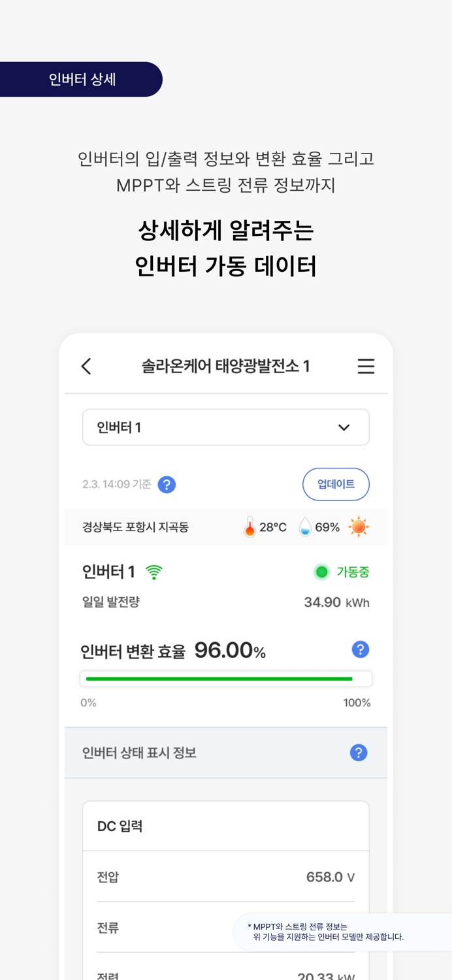The width and height of the screenshot is (452, 980).
Task: Tap the green conversion efficiency progress bar
Action: [x=226, y=678]
